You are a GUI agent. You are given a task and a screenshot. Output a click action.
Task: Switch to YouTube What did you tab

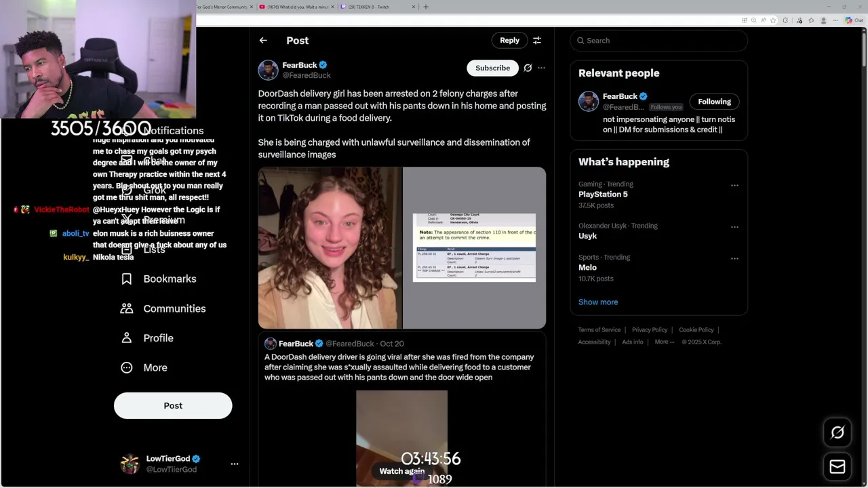coord(296,7)
